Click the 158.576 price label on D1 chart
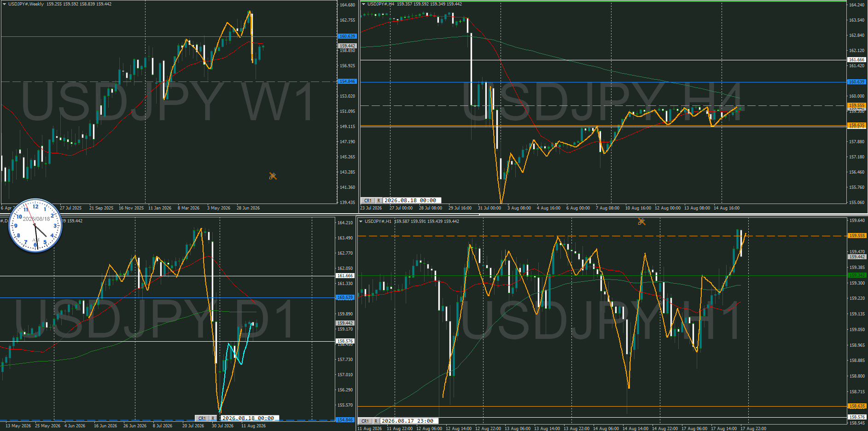This screenshot has width=868, height=431. 345,341
